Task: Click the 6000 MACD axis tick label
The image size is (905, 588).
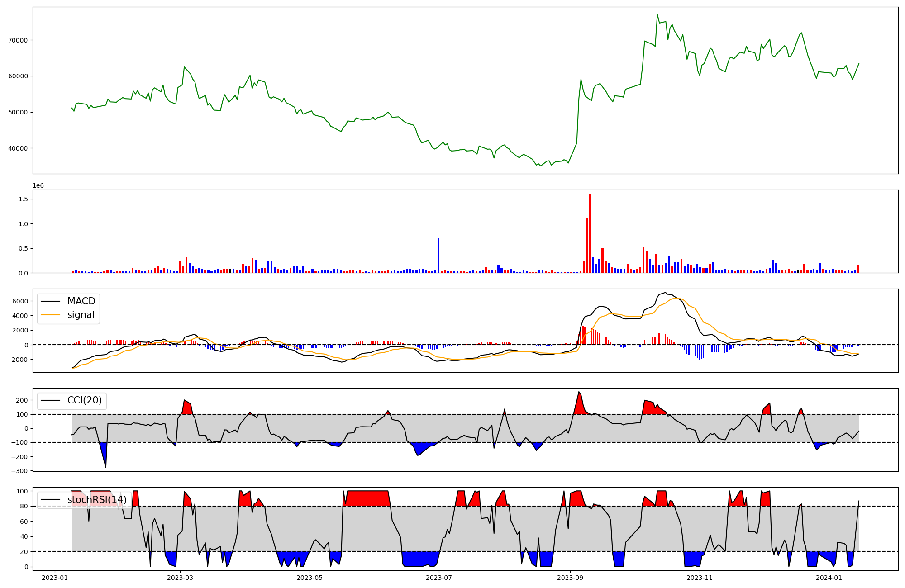Action: [x=20, y=301]
